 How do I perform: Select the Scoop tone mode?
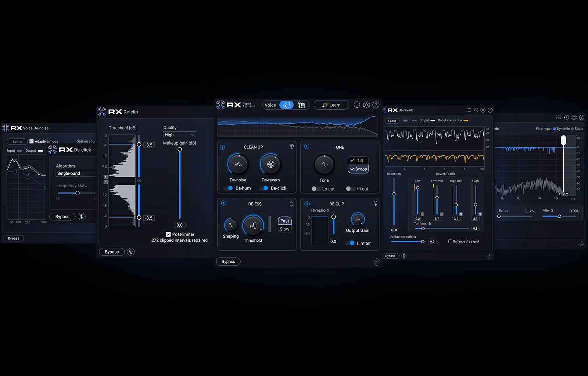click(358, 169)
